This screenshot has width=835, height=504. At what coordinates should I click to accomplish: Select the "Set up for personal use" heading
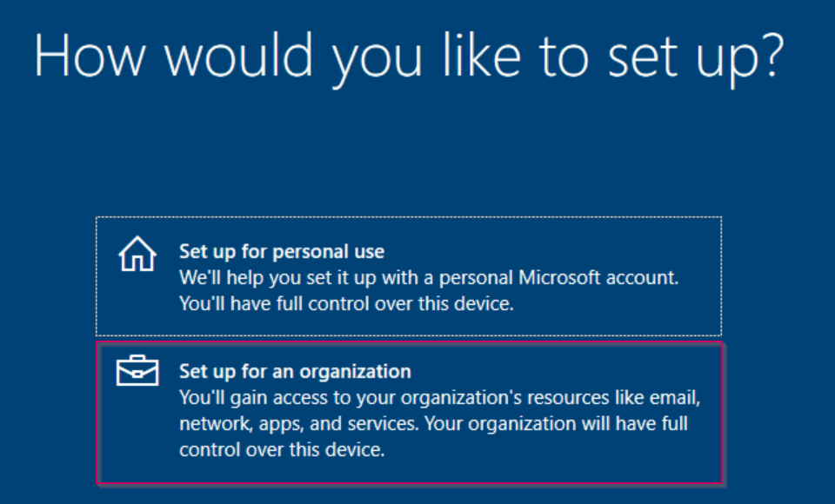(281, 252)
